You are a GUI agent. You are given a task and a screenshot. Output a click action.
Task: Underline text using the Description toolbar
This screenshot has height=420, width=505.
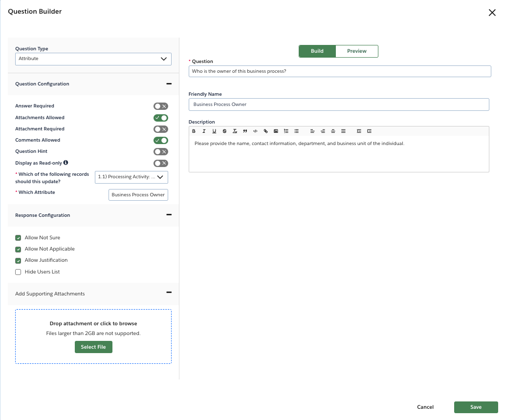(x=214, y=131)
